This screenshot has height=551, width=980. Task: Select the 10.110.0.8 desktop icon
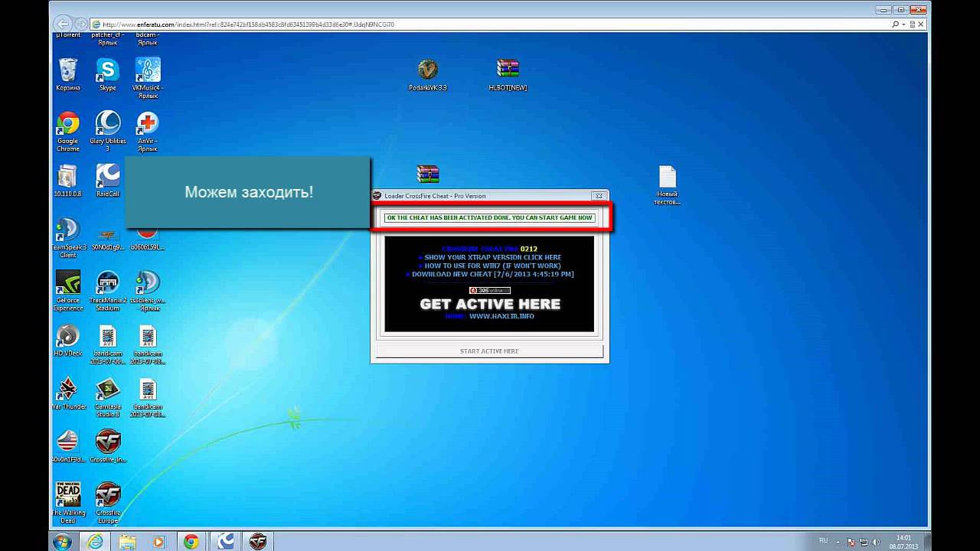pyautogui.click(x=68, y=181)
